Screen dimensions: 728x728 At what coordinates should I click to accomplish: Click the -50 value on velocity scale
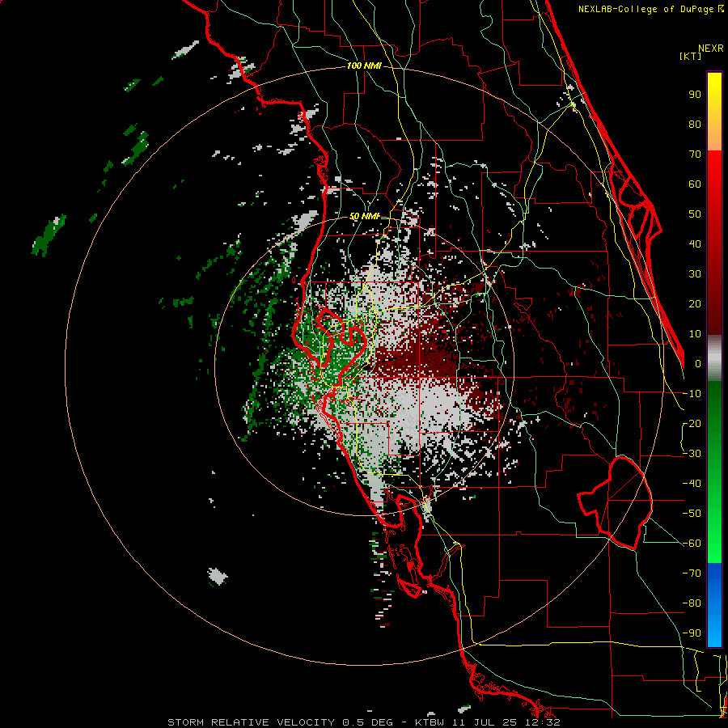[692, 514]
